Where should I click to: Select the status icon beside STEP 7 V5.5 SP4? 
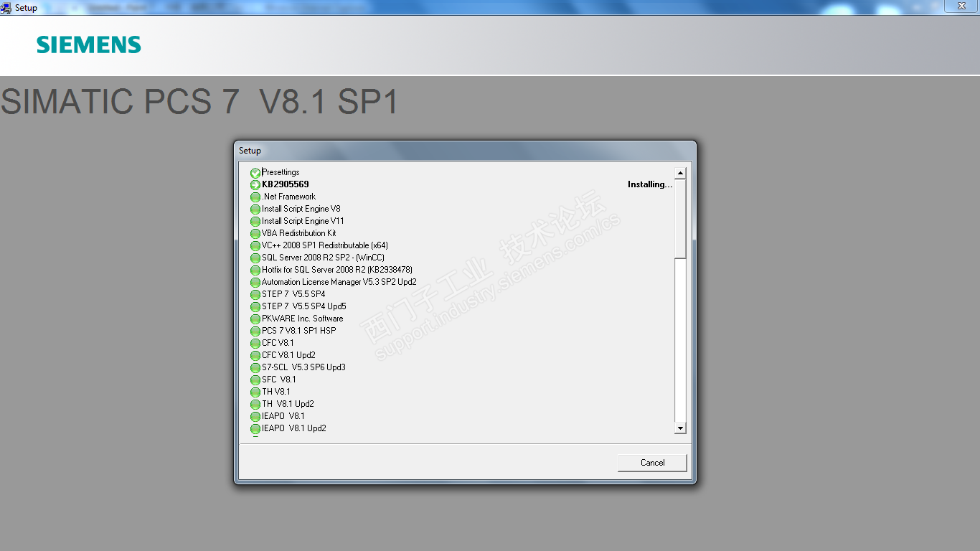[x=255, y=295]
